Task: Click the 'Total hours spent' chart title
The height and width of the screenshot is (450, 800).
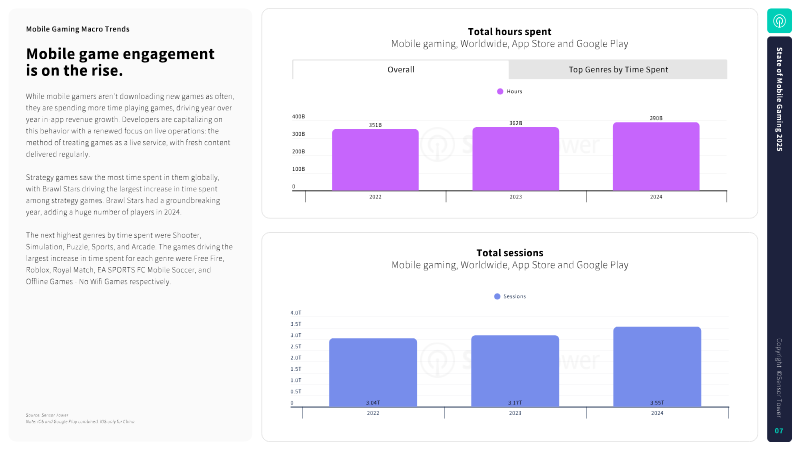Action: point(510,32)
